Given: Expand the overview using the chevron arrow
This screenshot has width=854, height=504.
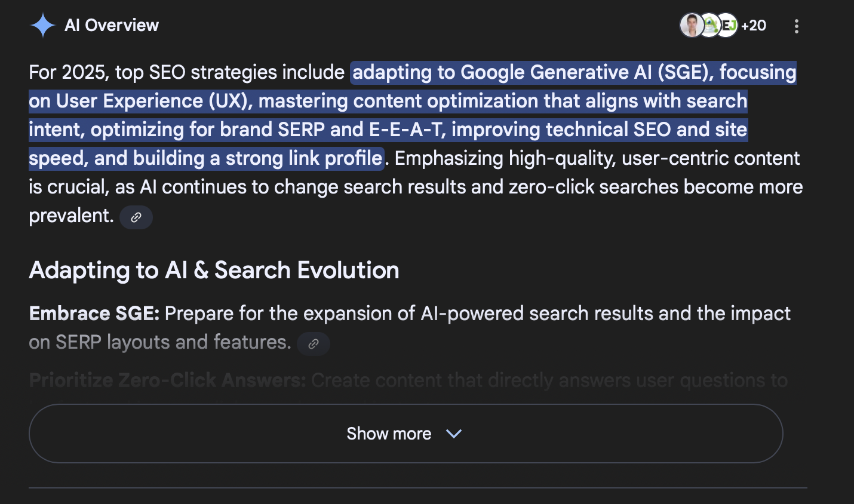Looking at the screenshot, I should click(x=454, y=434).
